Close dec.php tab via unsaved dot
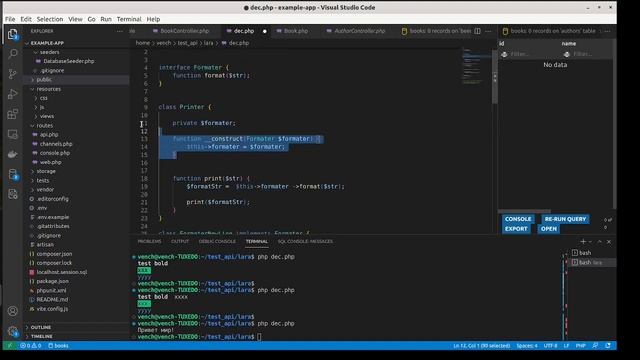This screenshot has height=360, width=640. coord(264,31)
